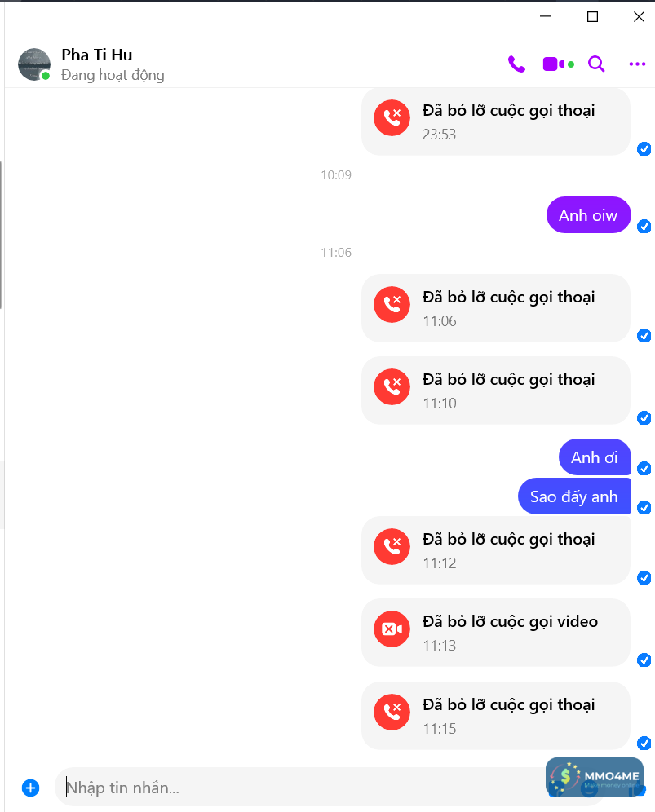655x812 pixels.
Task: Click the "Anh oiw" message bubble
Action: (588, 215)
